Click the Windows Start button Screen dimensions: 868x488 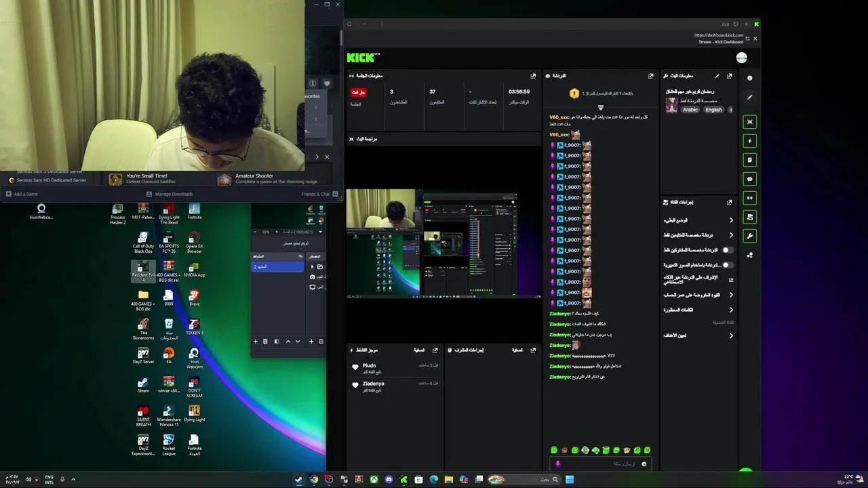pos(570,480)
